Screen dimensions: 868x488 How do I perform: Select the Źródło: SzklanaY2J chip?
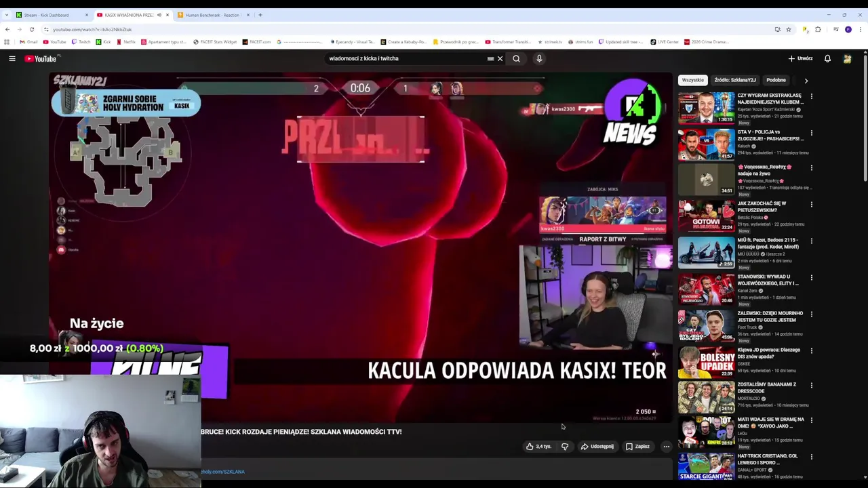735,80
